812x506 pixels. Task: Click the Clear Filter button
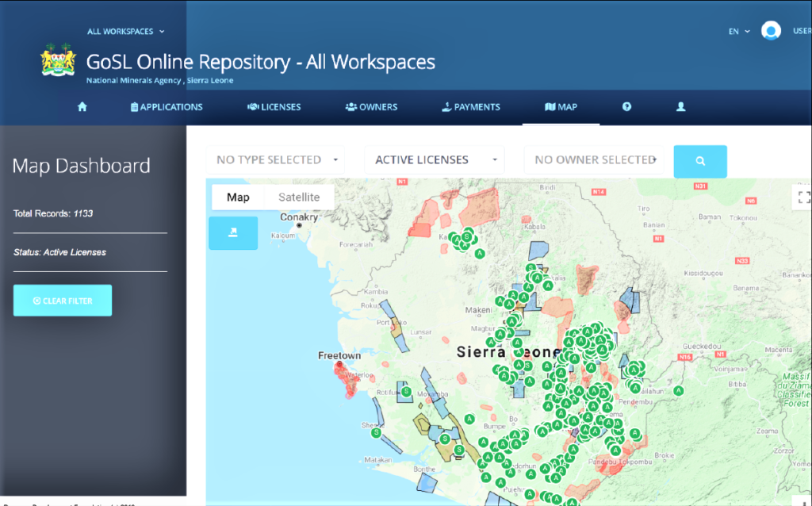click(63, 301)
